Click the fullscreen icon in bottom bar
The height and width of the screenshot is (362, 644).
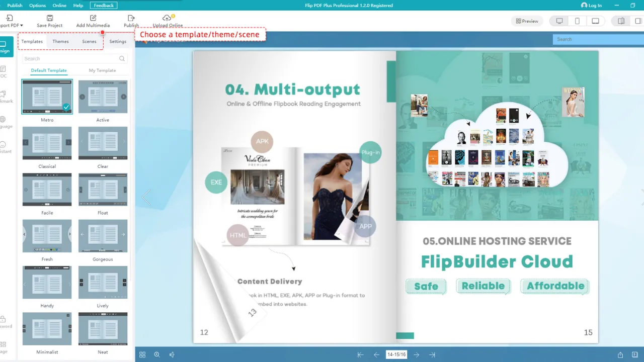point(635,354)
